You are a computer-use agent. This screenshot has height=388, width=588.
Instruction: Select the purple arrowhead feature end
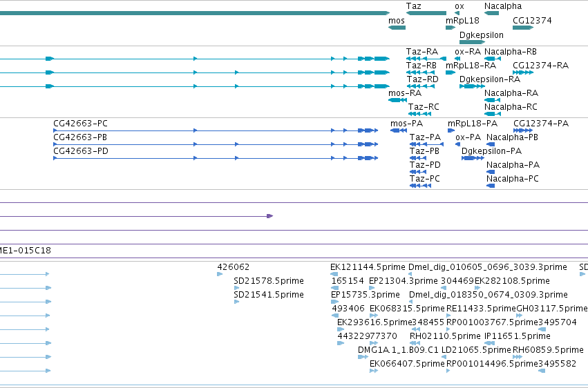pyautogui.click(x=270, y=216)
